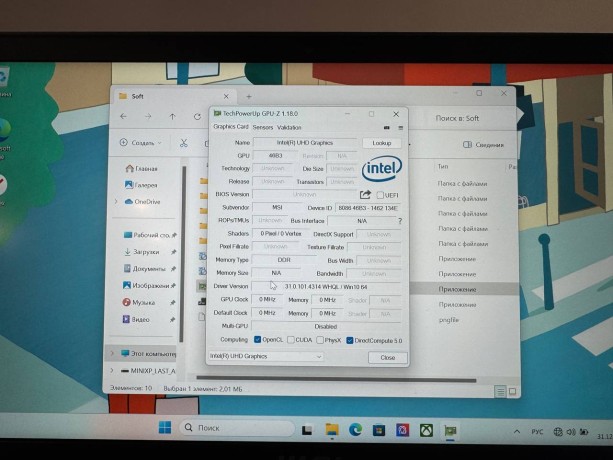Open Task View on the taskbar
The height and width of the screenshot is (460, 613).
tap(307, 430)
